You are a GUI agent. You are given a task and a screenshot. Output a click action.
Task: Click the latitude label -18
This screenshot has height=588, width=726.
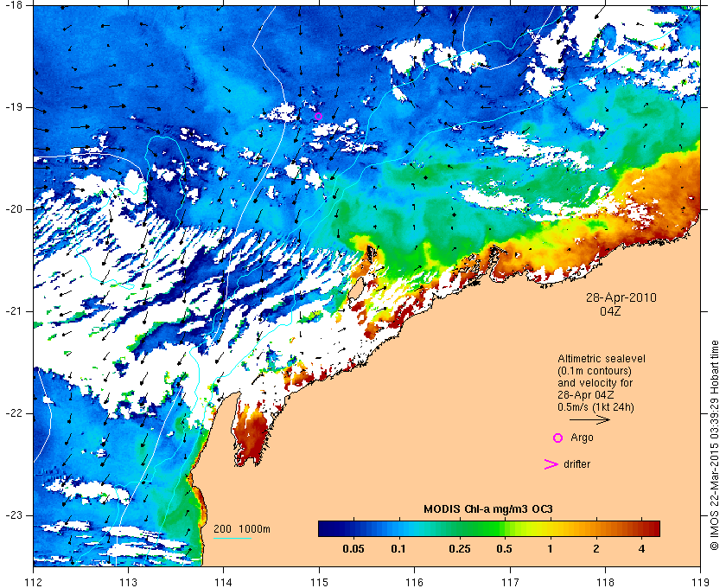12,5
